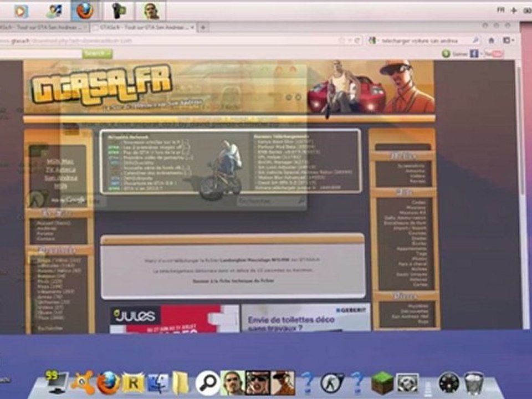Click the Rechercher search field on page
Viewport: 532px width, 399px height.
click(x=272, y=201)
